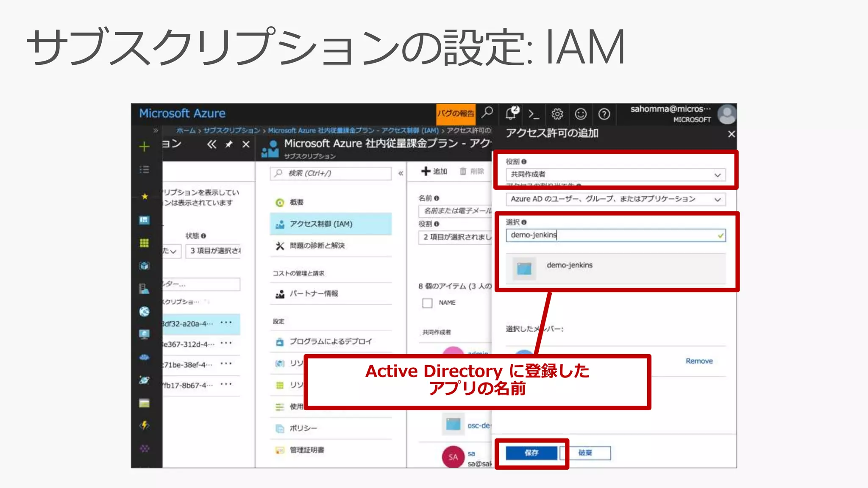This screenshot has height=488, width=868.
Task: Open more options for e367-312d-4 subscription
Action: coord(226,343)
